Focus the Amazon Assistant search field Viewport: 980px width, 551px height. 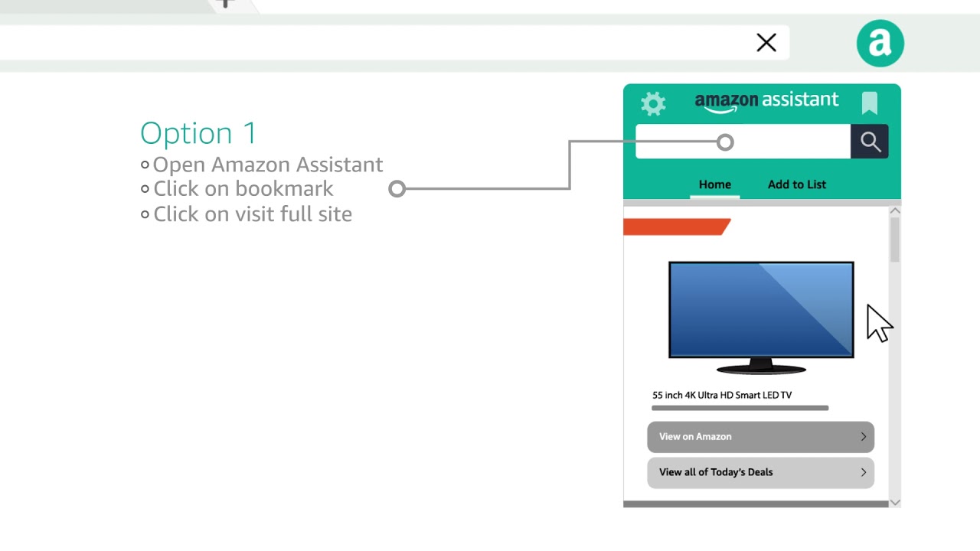(743, 142)
